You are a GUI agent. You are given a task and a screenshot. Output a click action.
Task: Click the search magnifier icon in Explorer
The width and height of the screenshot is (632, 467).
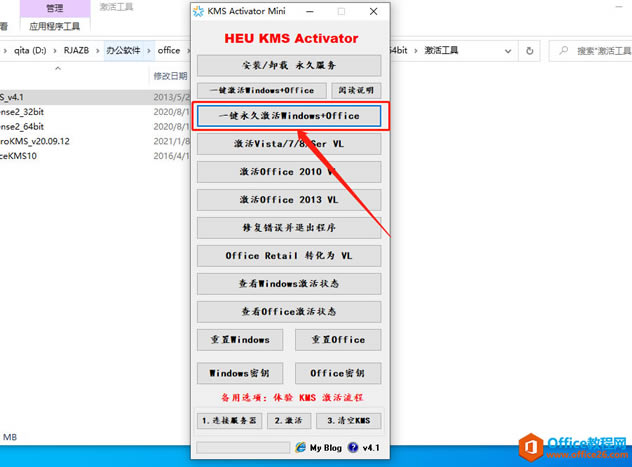coord(563,50)
